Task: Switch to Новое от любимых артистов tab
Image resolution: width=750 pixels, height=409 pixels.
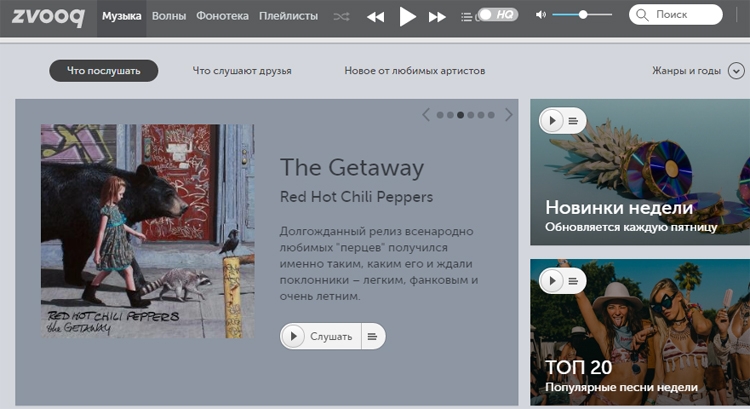Action: coord(414,71)
